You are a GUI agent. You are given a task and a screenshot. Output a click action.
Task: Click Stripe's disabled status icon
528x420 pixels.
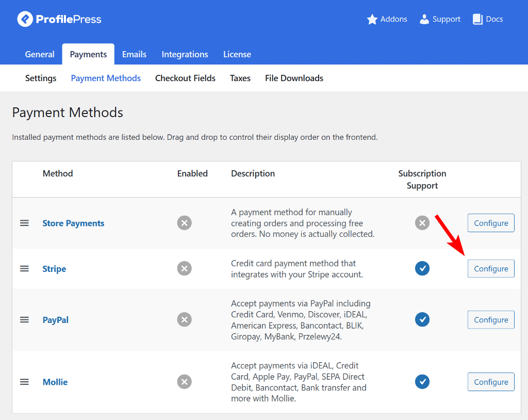(184, 268)
